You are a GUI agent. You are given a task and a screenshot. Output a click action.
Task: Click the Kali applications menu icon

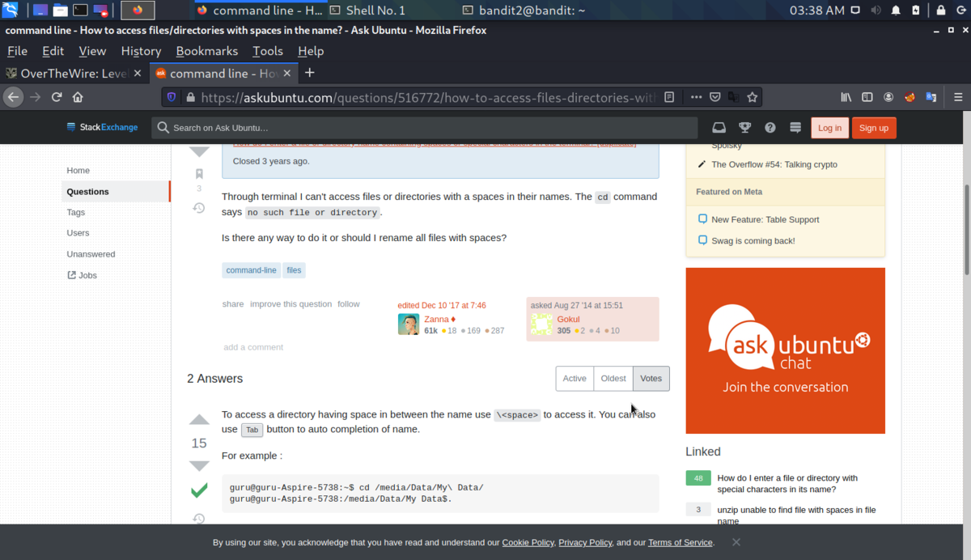10,11
